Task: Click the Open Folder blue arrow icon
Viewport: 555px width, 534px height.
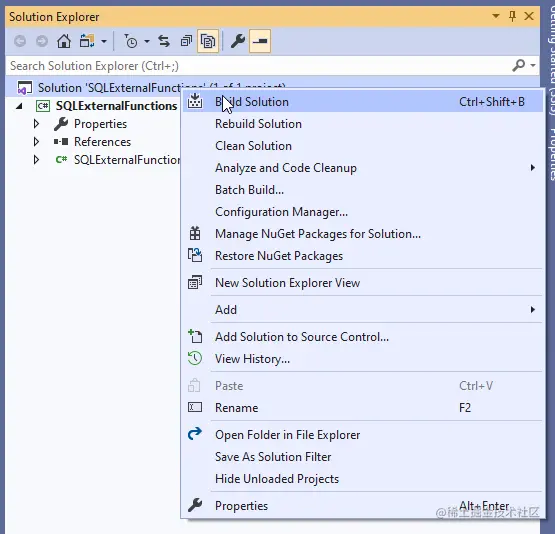Action: (x=195, y=433)
